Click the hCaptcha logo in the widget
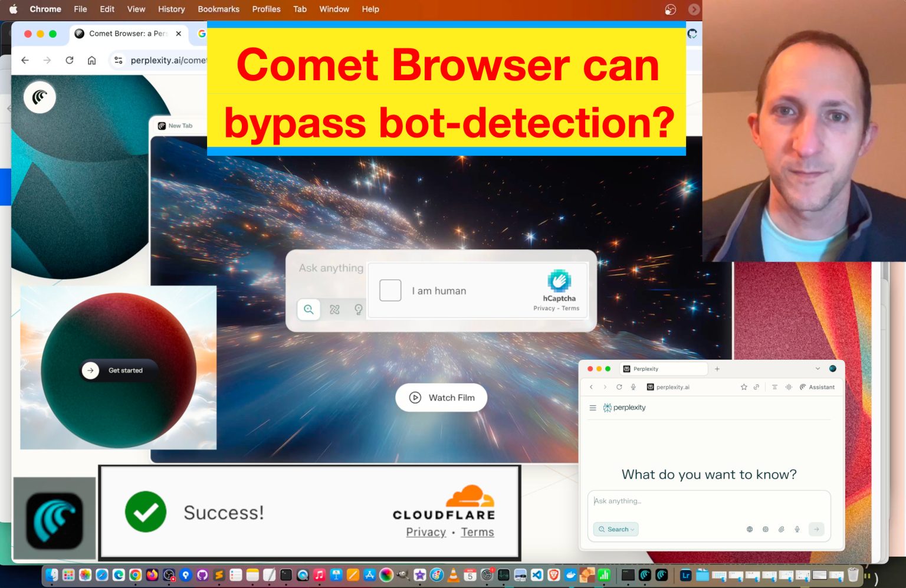This screenshot has width=906, height=588. (559, 281)
